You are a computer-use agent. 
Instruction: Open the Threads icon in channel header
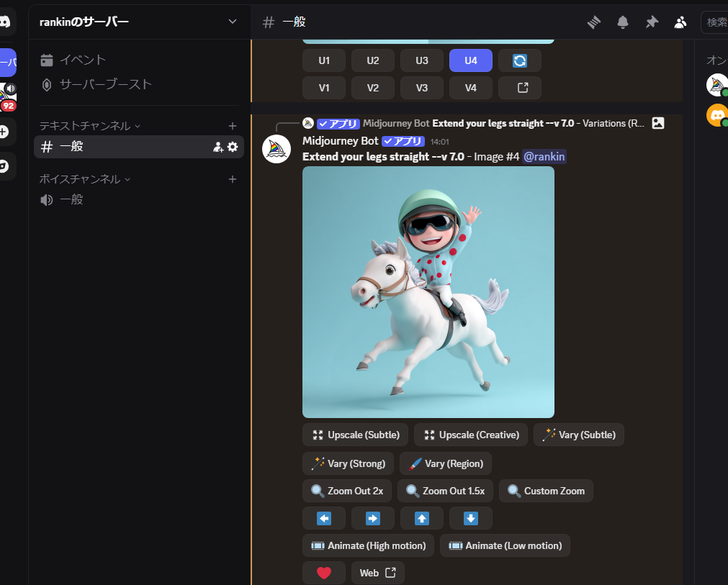[x=594, y=22]
